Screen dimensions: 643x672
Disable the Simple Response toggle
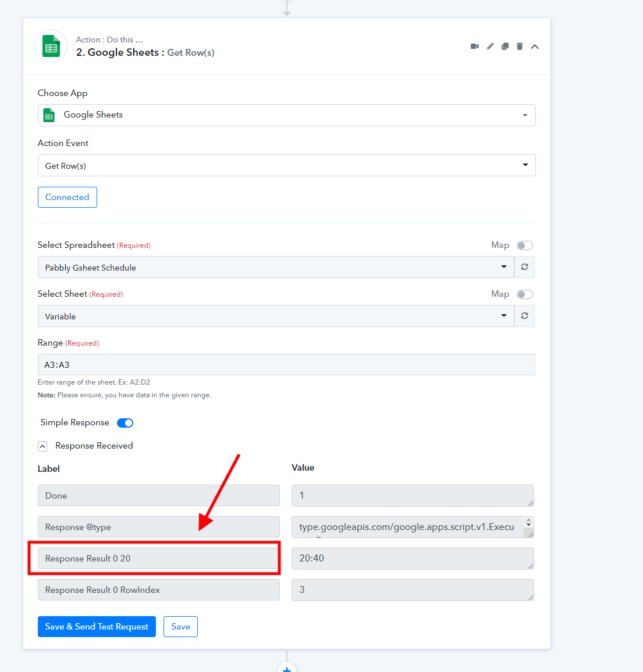click(x=125, y=423)
